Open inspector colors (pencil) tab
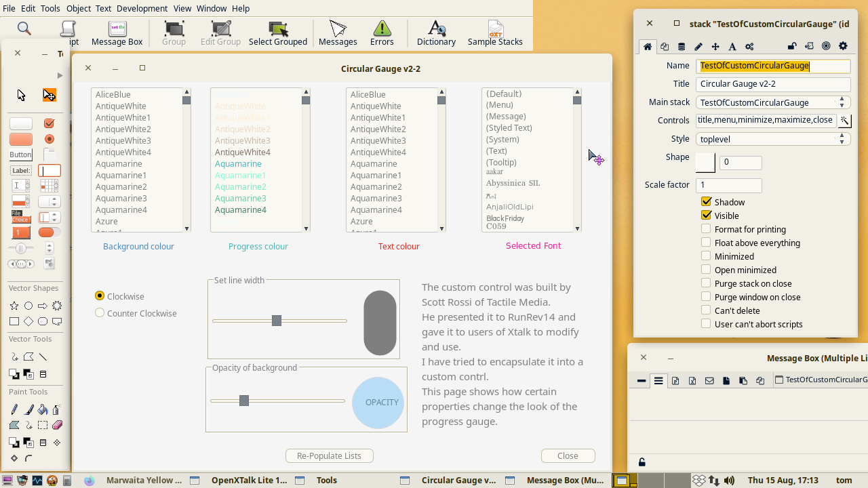Viewport: 868px width, 488px height. (698, 47)
